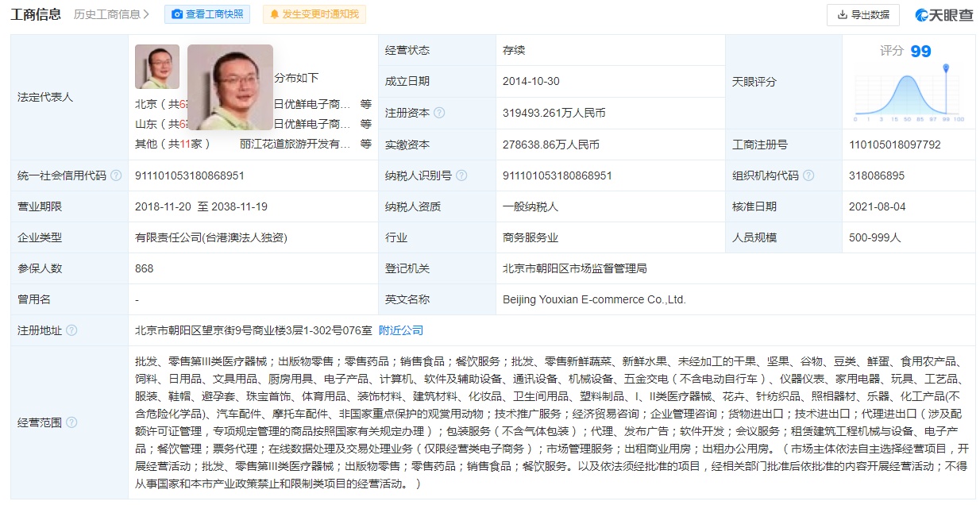The height and width of the screenshot is (505, 980).
Task: Click help icon next to 组织机构代码
Action: (x=808, y=175)
